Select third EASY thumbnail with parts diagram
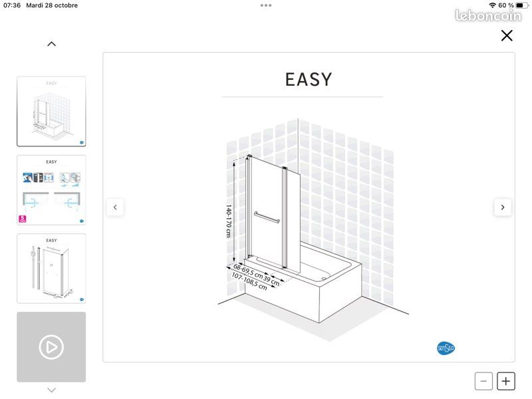Screen dimensions: 532x399 coord(51,269)
